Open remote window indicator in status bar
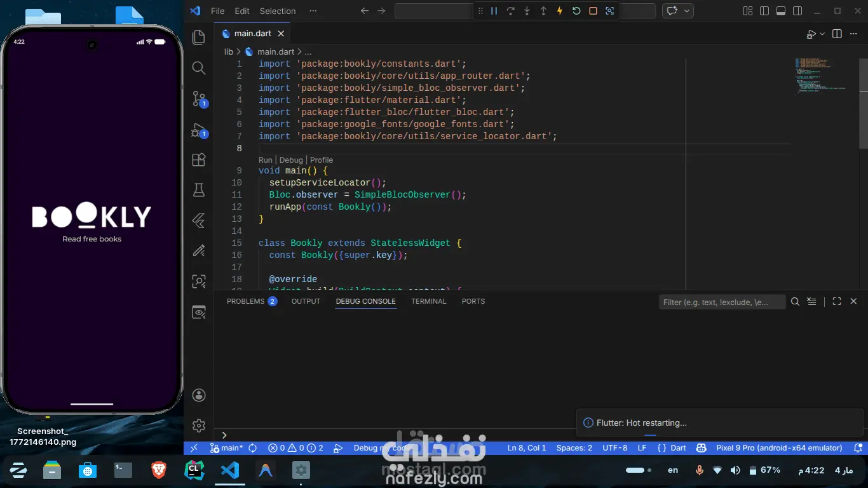The image size is (868, 488). [194, 448]
